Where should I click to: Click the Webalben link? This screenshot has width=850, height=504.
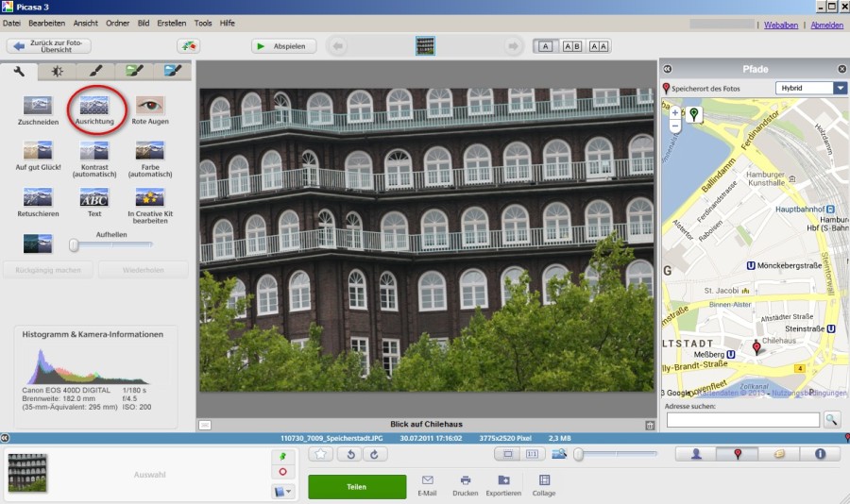[781, 25]
